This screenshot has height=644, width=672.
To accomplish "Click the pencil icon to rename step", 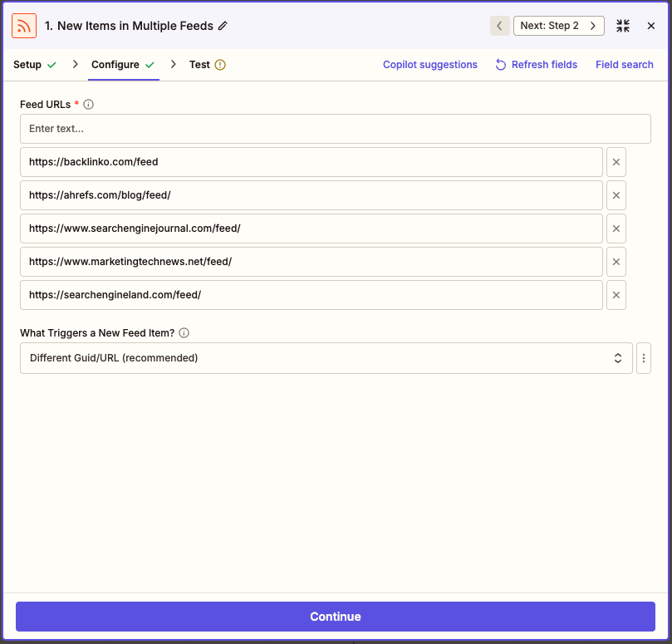I will coord(223,26).
